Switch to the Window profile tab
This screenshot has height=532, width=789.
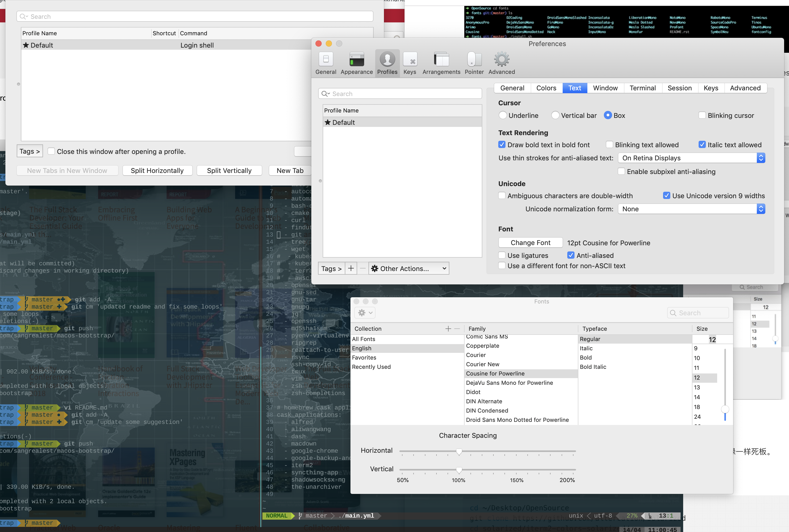tap(605, 88)
